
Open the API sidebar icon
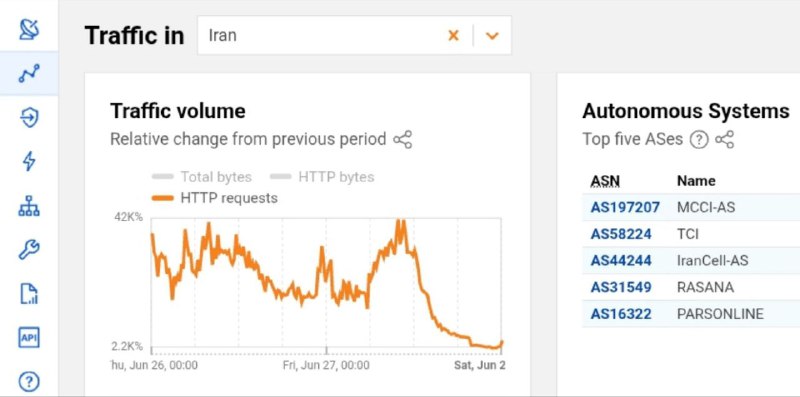(29, 338)
